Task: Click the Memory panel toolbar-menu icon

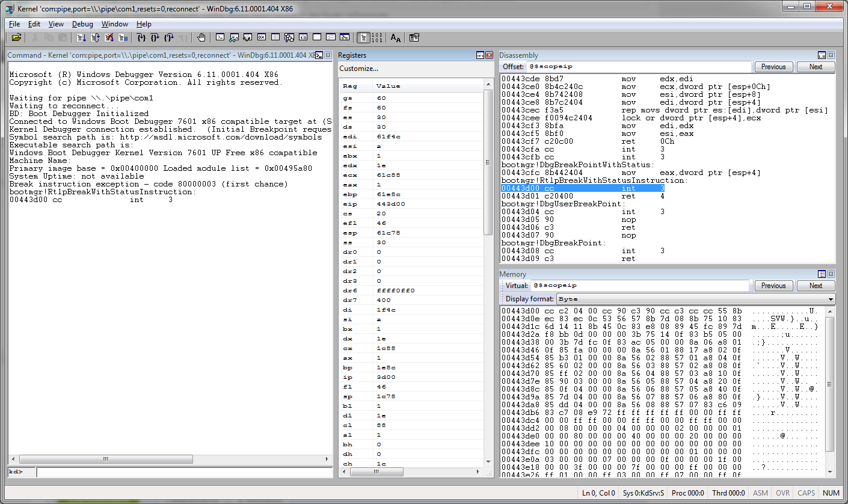Action: pos(822,274)
